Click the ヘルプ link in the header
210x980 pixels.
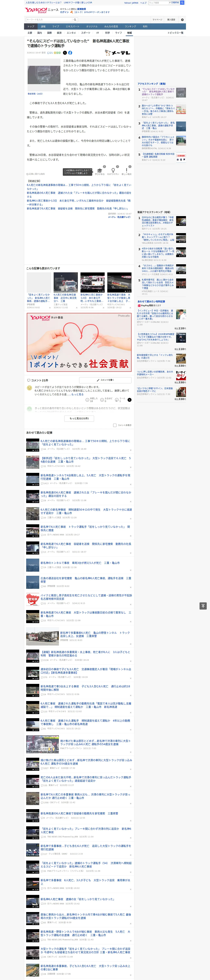[x=143, y=3]
